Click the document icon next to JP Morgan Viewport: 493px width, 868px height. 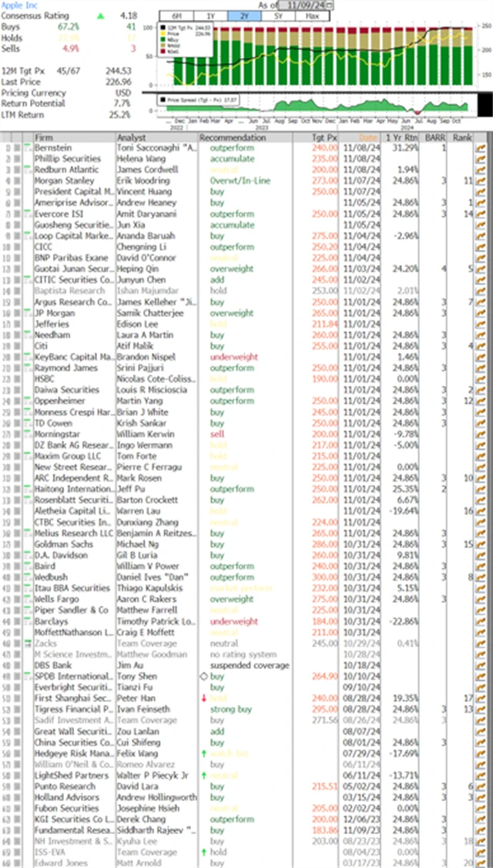pos(27,313)
